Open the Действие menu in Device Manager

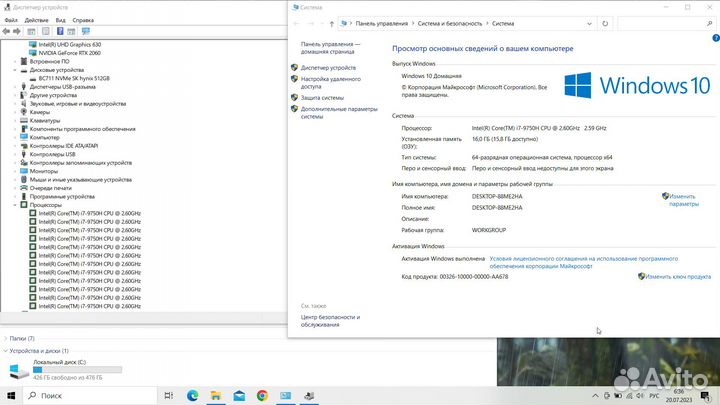point(36,20)
